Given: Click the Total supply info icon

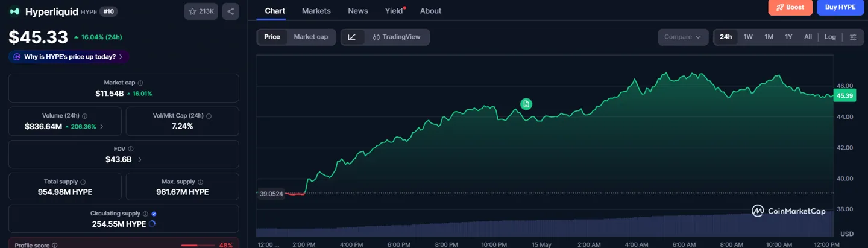Looking at the screenshot, I should coord(83,182).
